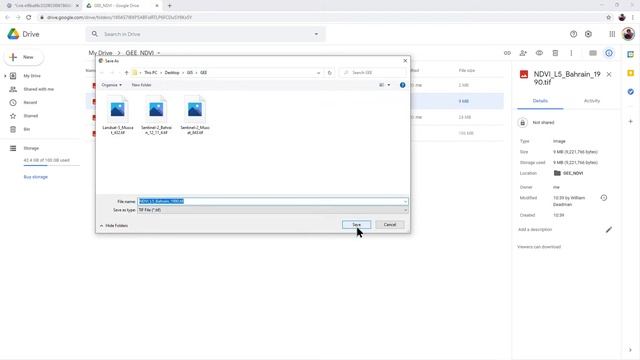Click the Search GEE box
This screenshot has width=640, height=360.
(373, 73)
